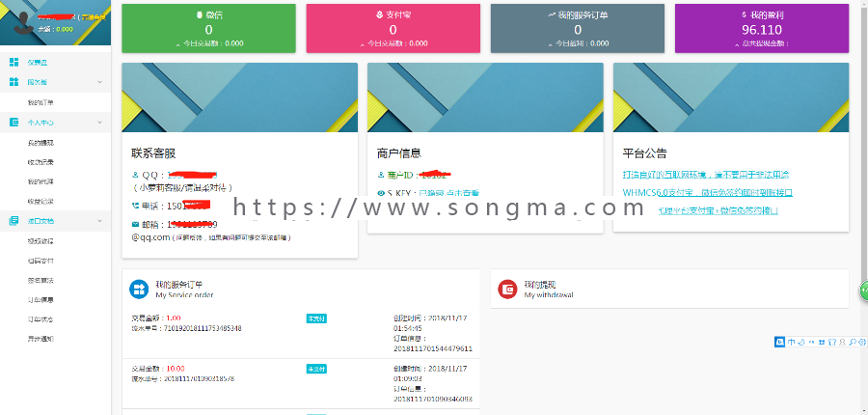Click the status badge on 1.00 order
Viewport: 868px width, 415px height.
(x=316, y=318)
